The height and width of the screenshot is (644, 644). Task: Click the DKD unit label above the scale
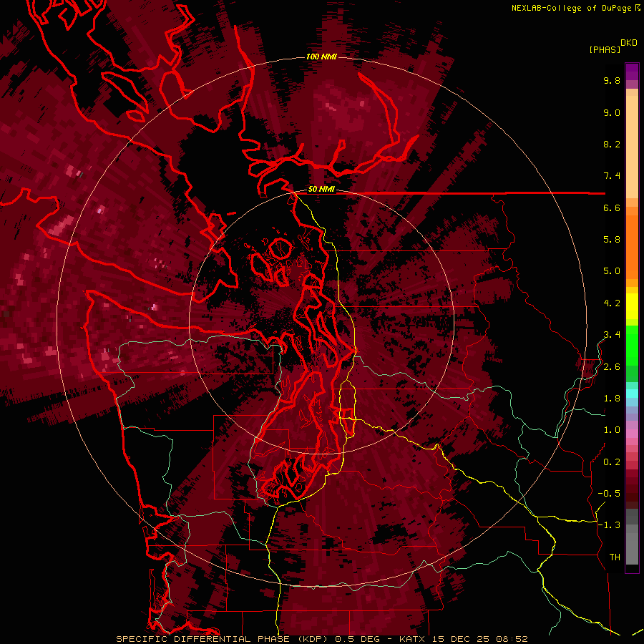[629, 43]
